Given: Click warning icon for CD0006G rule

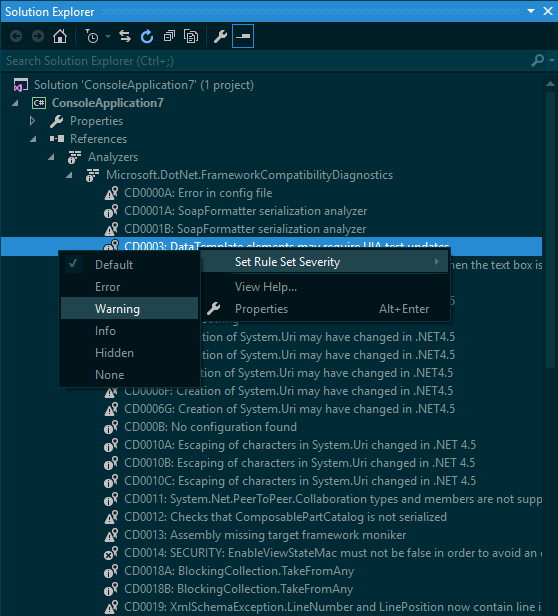Looking at the screenshot, I should click(111, 409).
